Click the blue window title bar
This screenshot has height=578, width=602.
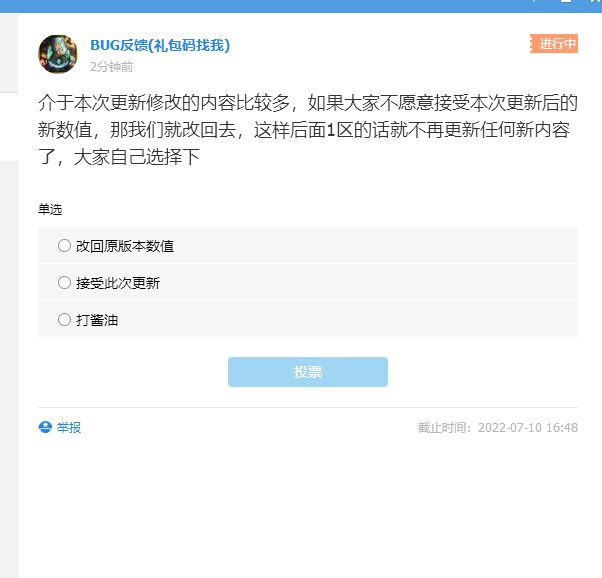tap(301, 6)
